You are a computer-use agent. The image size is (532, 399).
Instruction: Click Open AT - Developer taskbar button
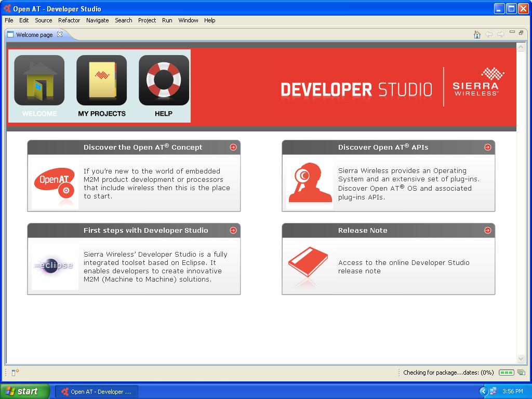97,392
